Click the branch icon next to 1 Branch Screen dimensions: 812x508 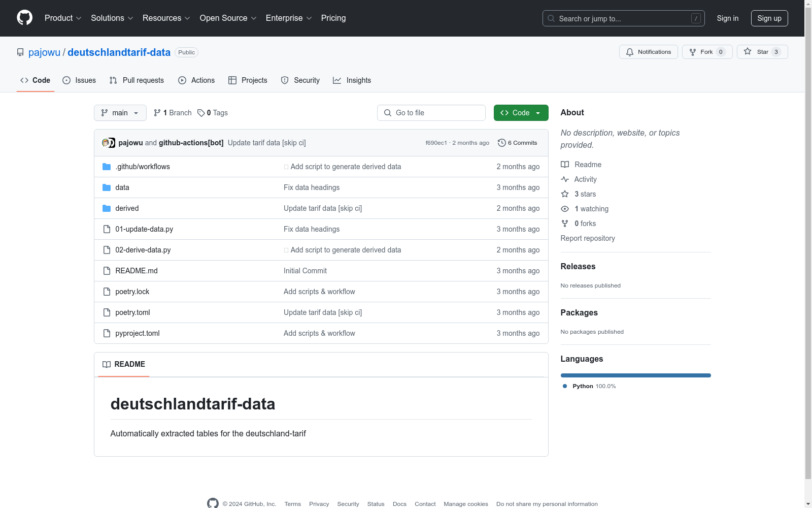[157, 113]
